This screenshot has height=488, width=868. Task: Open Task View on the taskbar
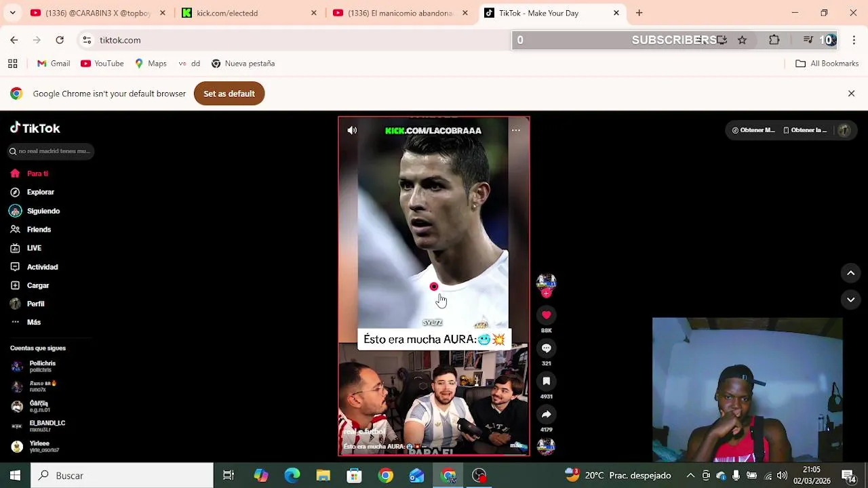point(229,476)
